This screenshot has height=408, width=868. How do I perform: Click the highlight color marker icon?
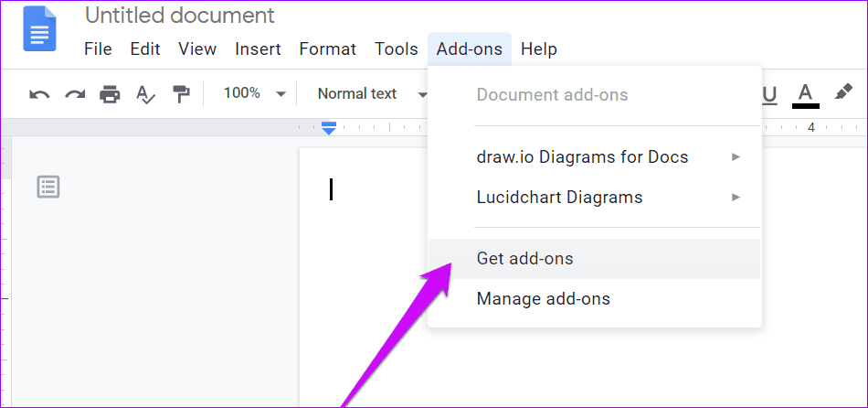pyautogui.click(x=842, y=93)
